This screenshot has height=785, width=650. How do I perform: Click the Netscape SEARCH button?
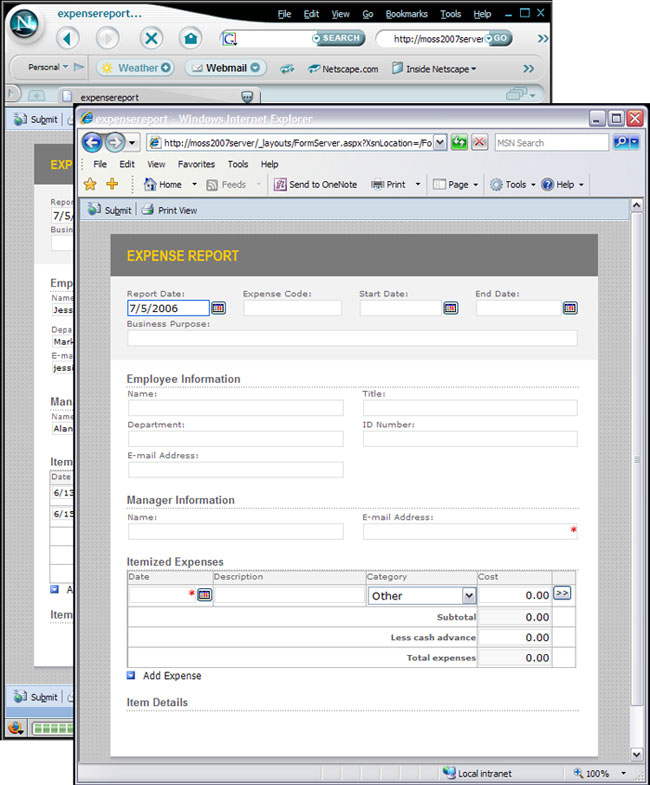(338, 38)
